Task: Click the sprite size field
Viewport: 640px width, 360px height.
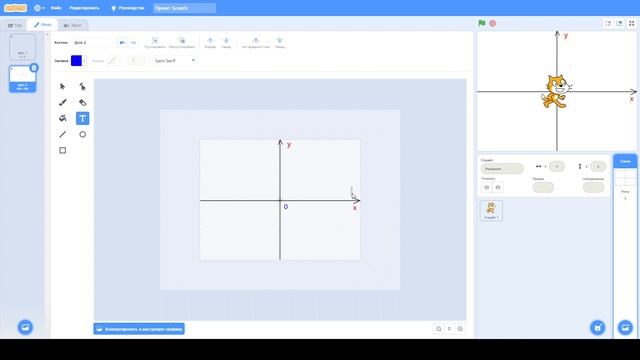Action: click(543, 187)
